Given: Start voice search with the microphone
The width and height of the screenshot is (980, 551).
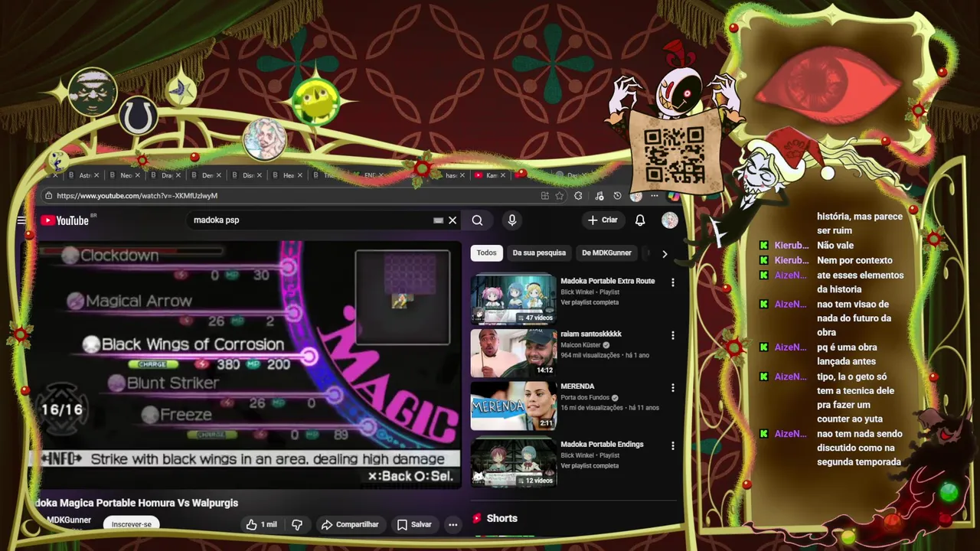Looking at the screenshot, I should pyautogui.click(x=512, y=220).
